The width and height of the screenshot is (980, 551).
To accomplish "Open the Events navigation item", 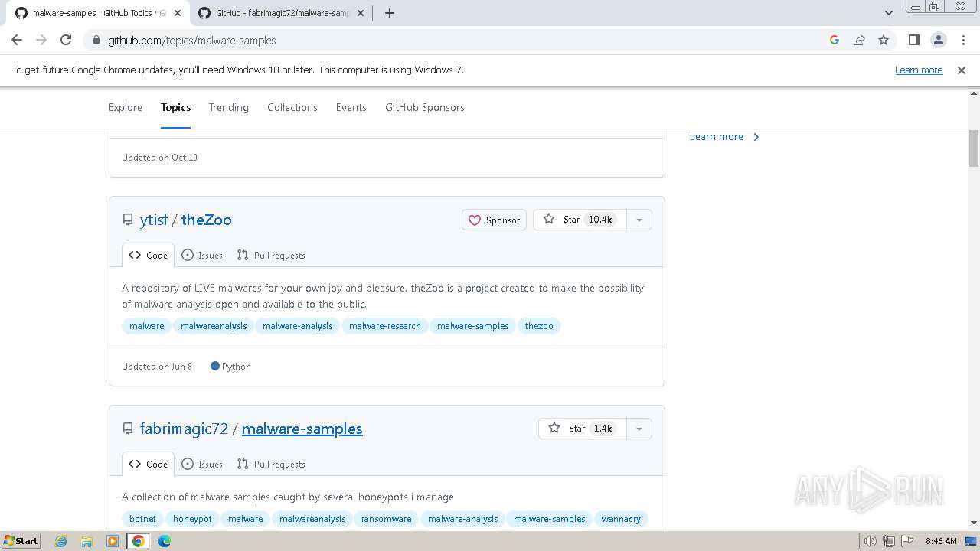I will coord(351,107).
